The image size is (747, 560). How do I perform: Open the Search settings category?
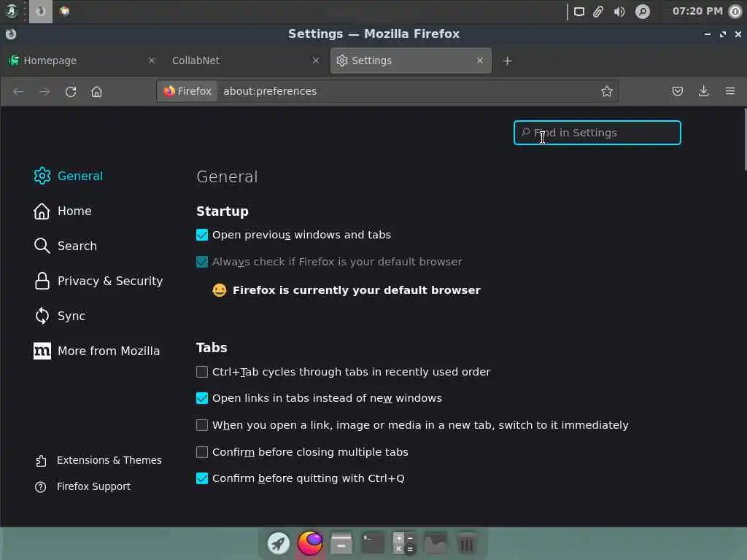click(65, 246)
